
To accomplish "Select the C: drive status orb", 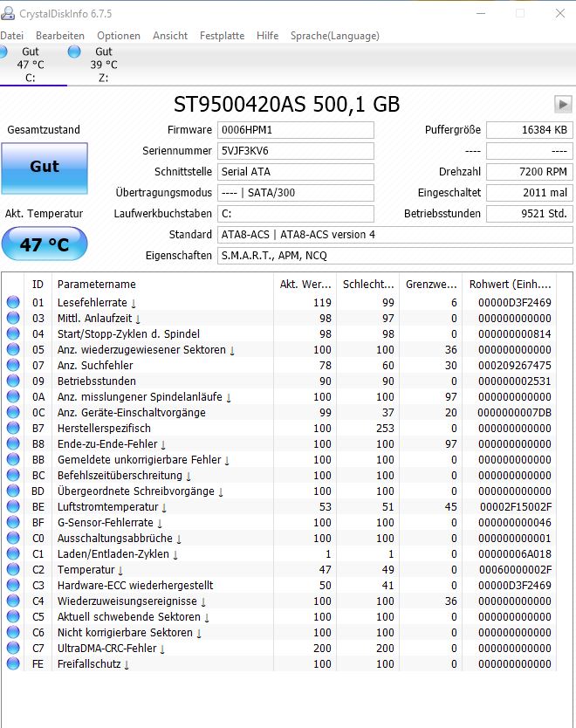I will point(3,52).
